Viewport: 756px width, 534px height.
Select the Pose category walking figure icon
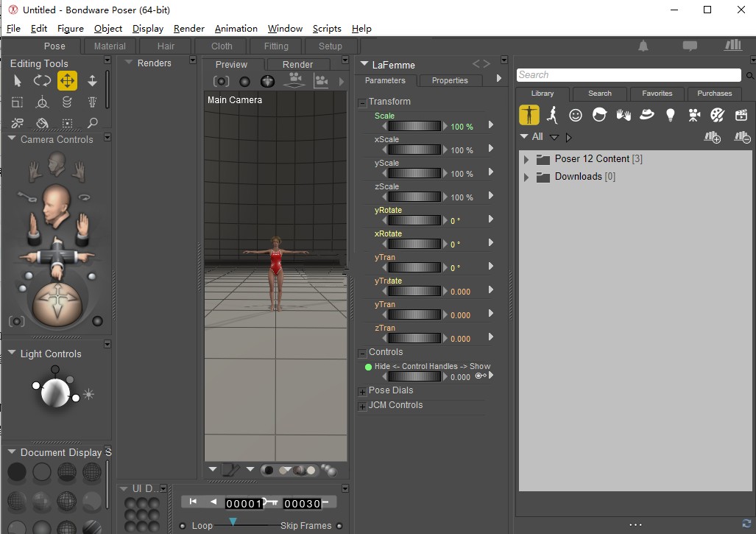click(x=553, y=115)
